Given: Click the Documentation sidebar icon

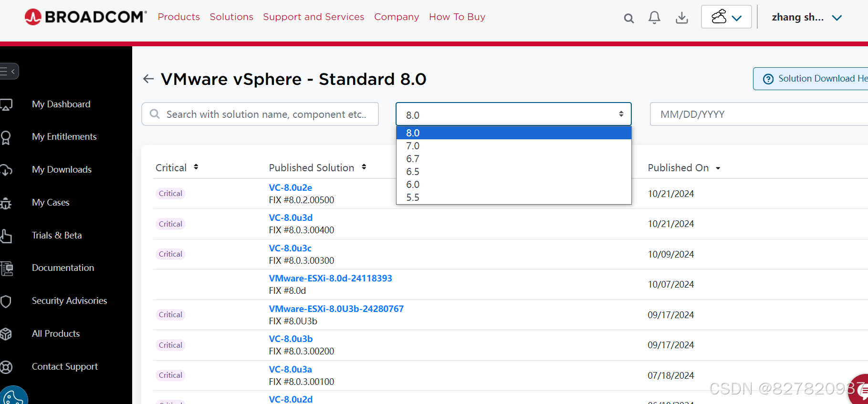Looking at the screenshot, I should (7, 269).
